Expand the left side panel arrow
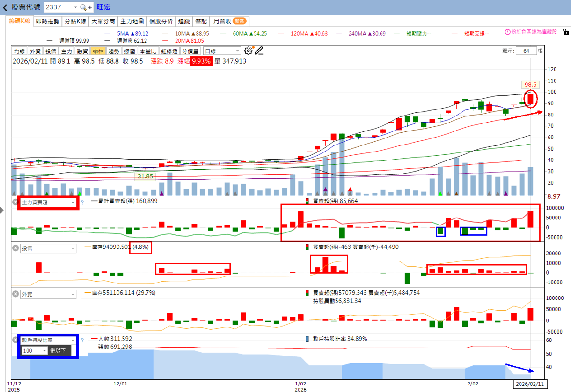This screenshot has height=392, width=571. click(2, 211)
